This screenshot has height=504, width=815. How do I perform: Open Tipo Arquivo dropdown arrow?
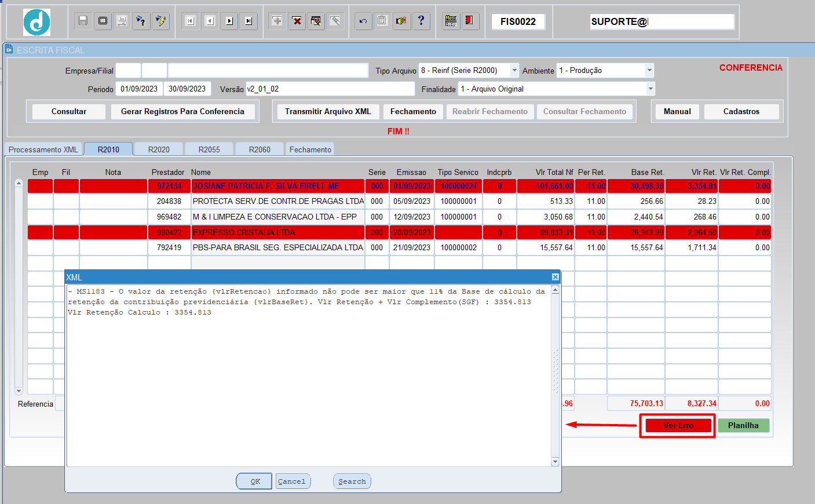pyautogui.click(x=514, y=70)
